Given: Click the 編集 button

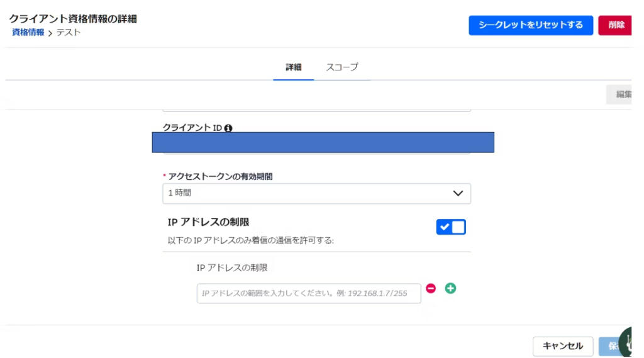Looking at the screenshot, I should tap(622, 94).
